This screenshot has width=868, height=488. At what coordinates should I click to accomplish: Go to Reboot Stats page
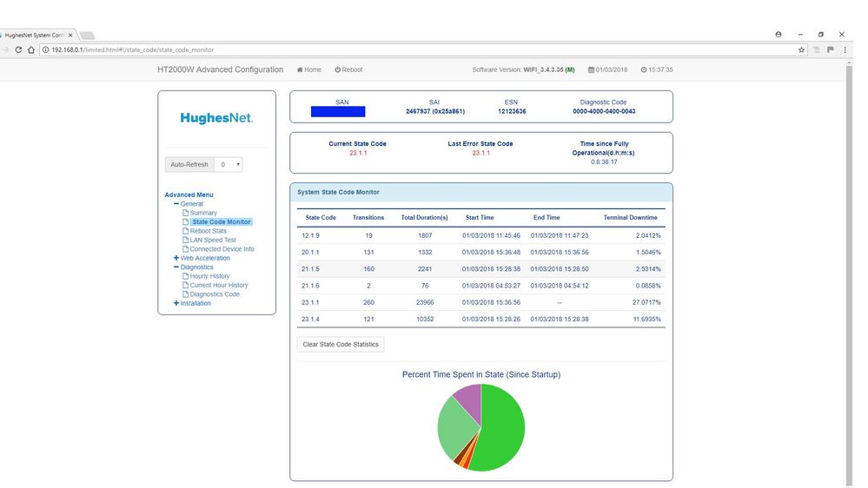(x=208, y=231)
